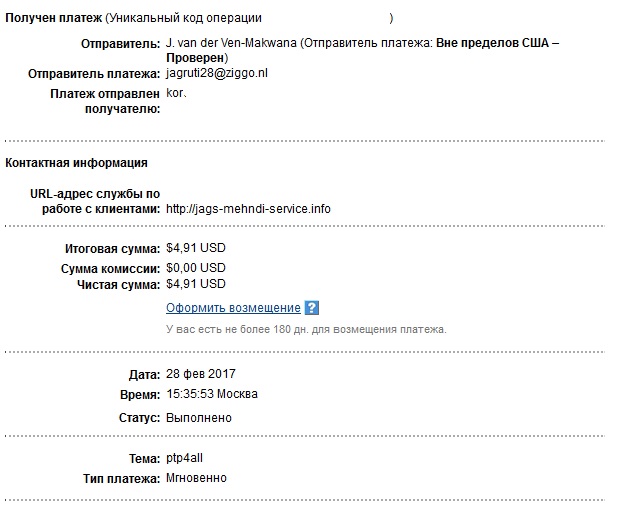Click the 180 дн. refund period notice
The width and height of the screenshot is (617, 516).
[x=306, y=329]
